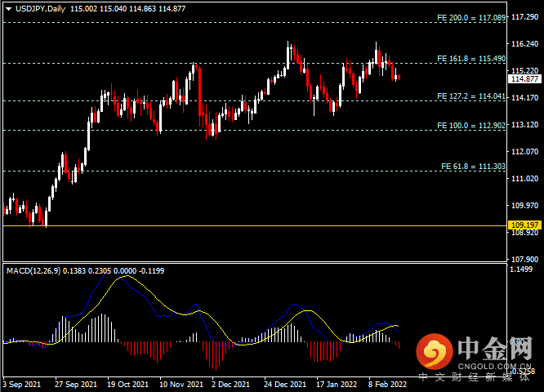Click the 116.240 price axis value
The image size is (544, 392).
[x=525, y=43]
